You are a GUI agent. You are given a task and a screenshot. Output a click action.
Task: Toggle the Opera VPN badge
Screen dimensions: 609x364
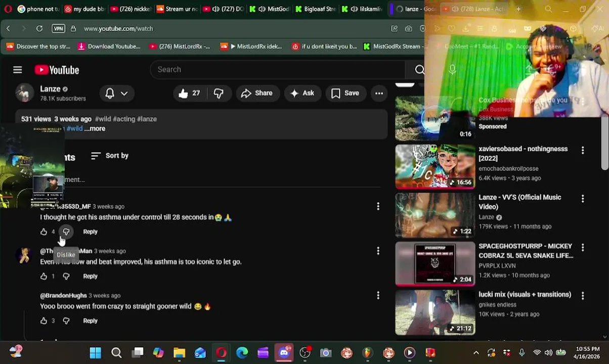(x=58, y=29)
